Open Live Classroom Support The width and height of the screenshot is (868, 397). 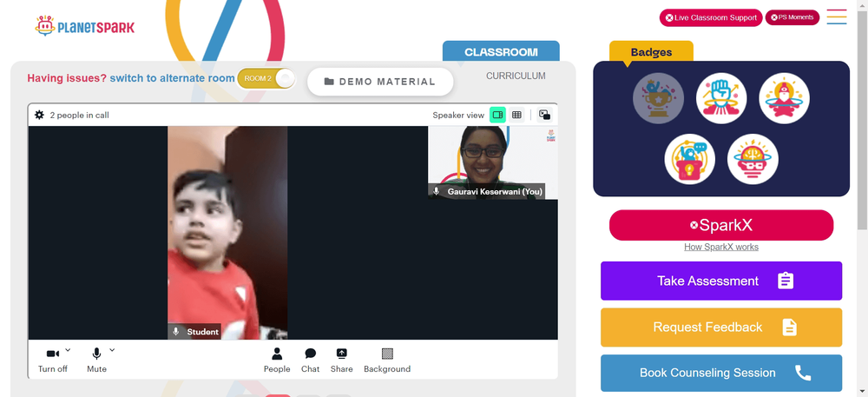[x=711, y=17]
